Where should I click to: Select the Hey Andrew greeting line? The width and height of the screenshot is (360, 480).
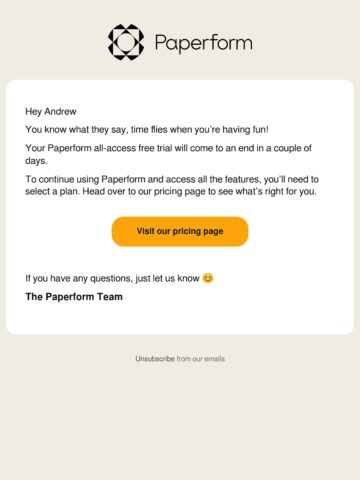[51, 111]
